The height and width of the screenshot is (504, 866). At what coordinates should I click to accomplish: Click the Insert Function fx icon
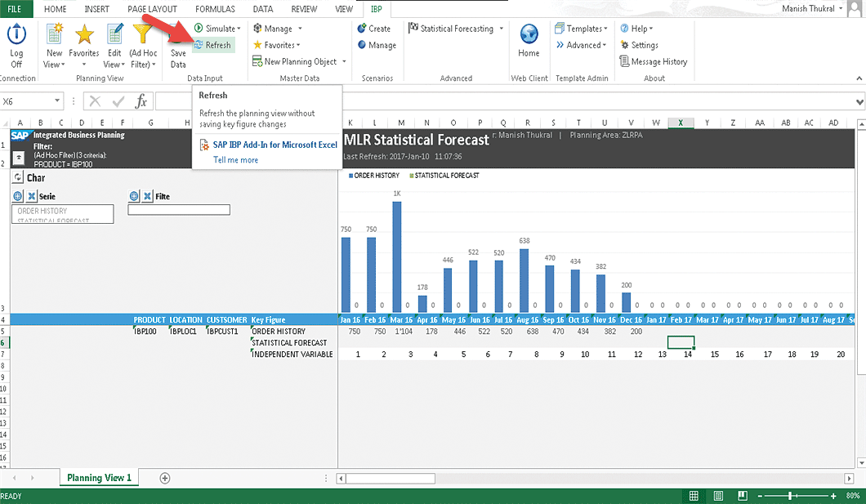tap(141, 101)
